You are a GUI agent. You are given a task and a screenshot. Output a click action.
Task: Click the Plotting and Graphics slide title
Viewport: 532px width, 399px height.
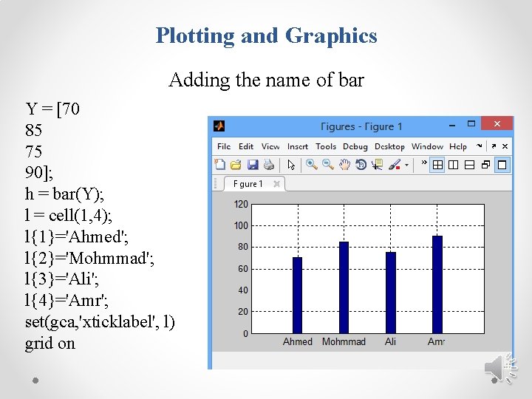pos(266,36)
